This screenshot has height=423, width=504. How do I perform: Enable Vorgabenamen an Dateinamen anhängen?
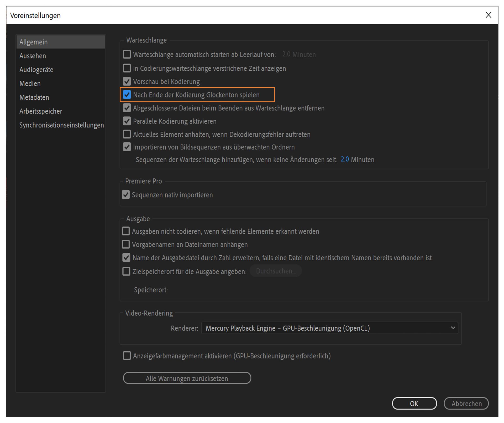(126, 244)
